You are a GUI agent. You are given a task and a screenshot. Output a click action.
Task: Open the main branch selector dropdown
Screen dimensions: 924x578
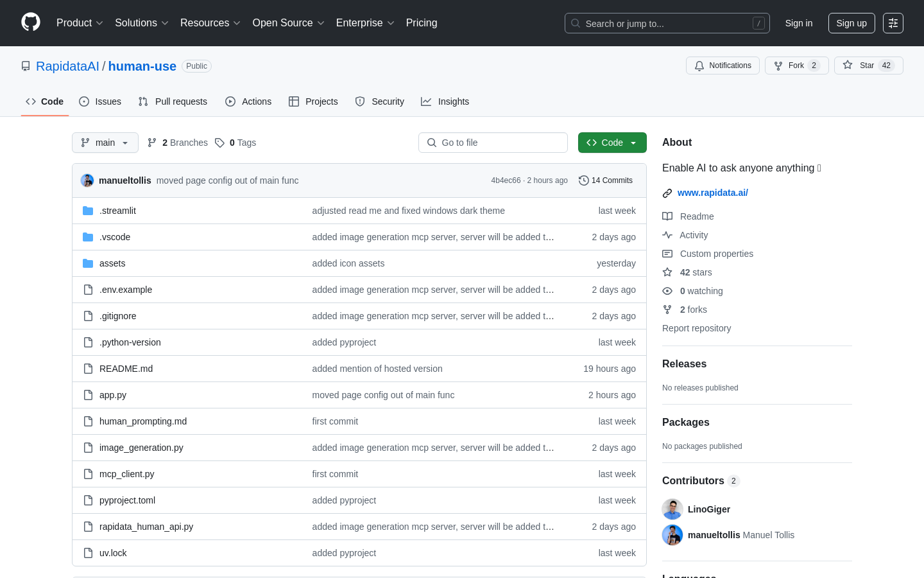coord(105,143)
